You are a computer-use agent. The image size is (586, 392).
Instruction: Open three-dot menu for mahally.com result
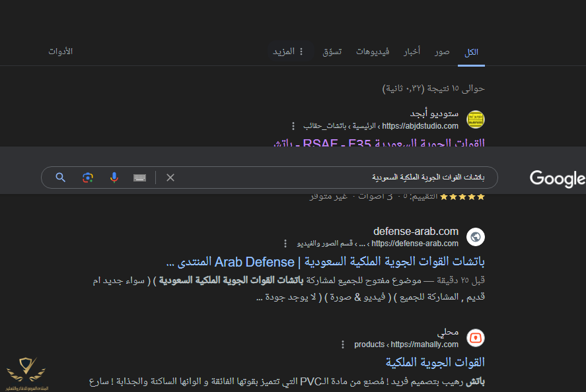pos(343,344)
